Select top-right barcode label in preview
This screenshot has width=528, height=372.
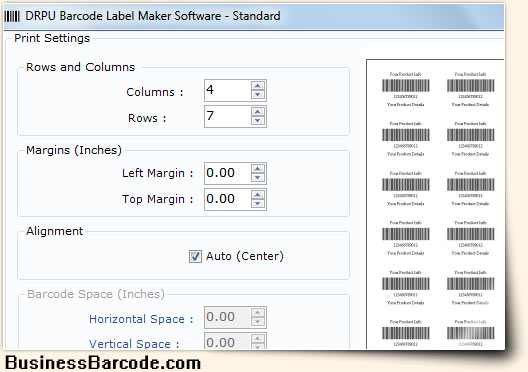point(470,89)
